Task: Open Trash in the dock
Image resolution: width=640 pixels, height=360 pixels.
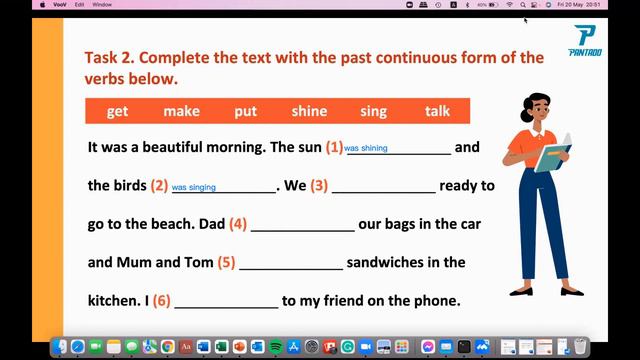Action: [580, 347]
